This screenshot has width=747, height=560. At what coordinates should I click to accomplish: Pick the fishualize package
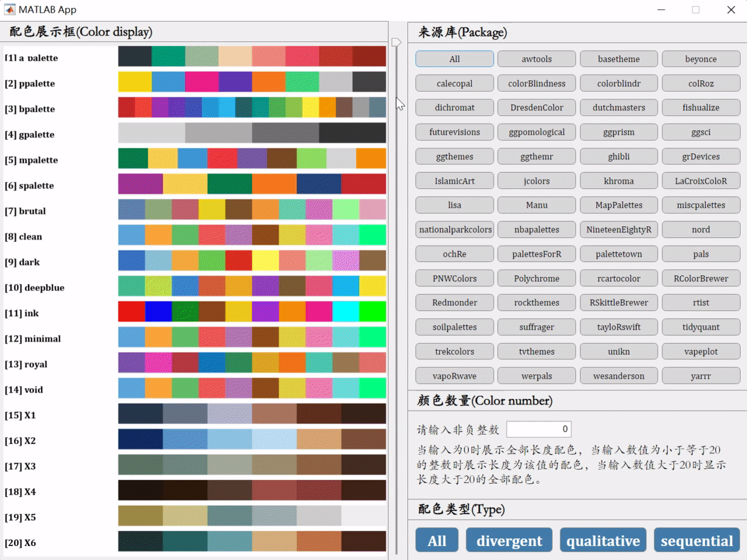click(x=701, y=107)
